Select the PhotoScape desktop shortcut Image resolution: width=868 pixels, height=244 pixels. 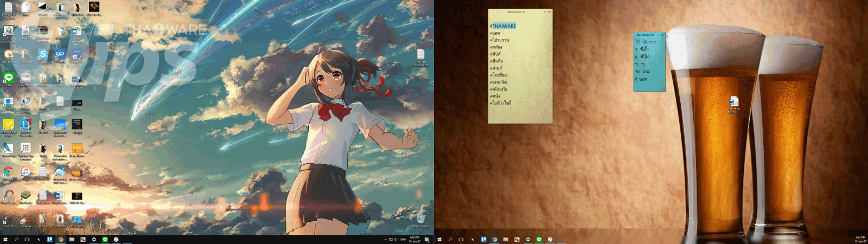pos(8,195)
